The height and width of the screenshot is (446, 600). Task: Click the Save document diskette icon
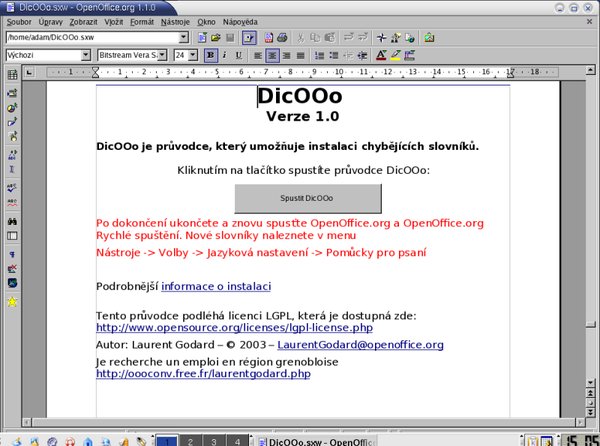[x=230, y=37]
